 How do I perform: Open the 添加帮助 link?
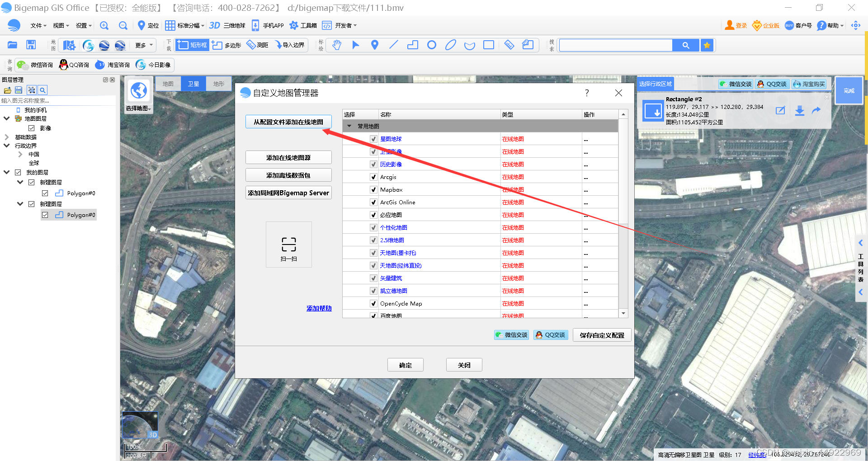[319, 308]
